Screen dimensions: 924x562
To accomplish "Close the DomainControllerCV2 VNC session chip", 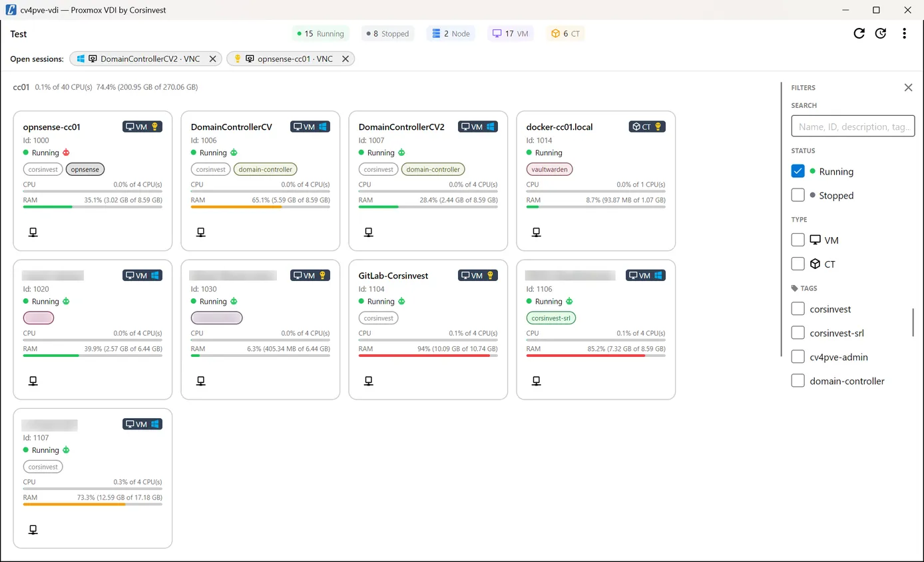I will tap(212, 59).
